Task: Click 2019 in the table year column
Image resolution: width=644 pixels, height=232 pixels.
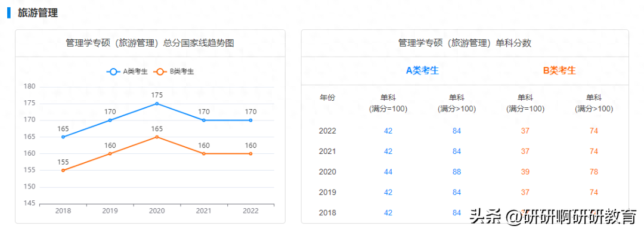Action: tap(327, 193)
